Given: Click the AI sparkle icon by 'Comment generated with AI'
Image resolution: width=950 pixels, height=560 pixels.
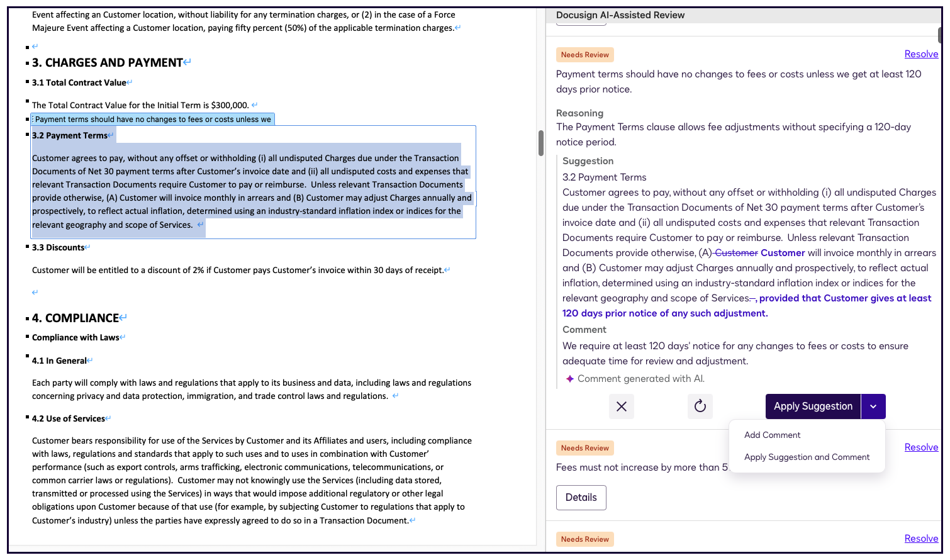Looking at the screenshot, I should [569, 379].
